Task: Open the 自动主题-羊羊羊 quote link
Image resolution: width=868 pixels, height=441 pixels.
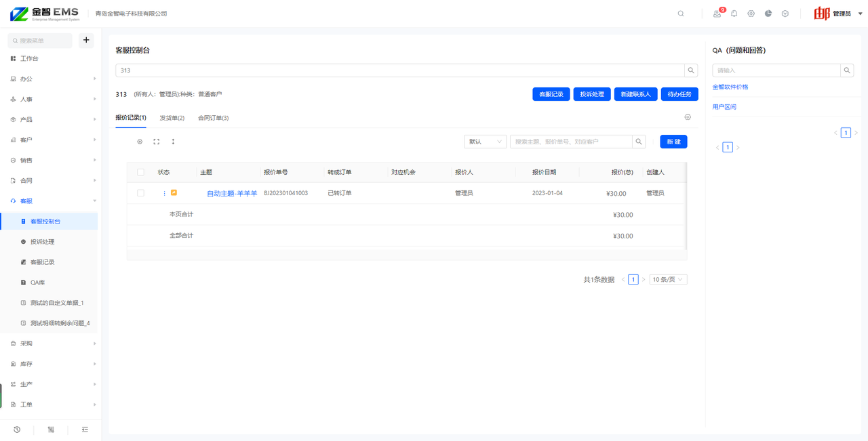Action: pos(232,194)
